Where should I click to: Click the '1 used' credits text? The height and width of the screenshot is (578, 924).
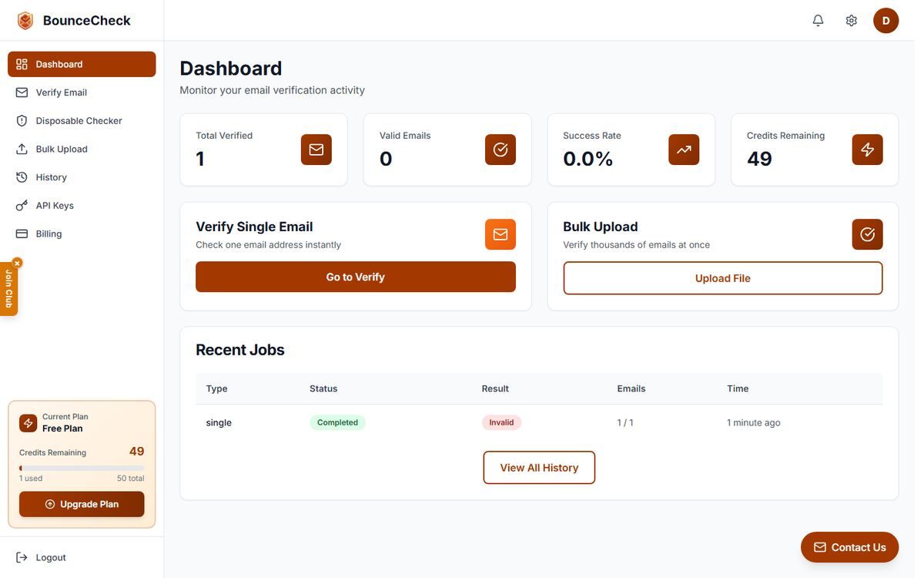[x=31, y=479]
